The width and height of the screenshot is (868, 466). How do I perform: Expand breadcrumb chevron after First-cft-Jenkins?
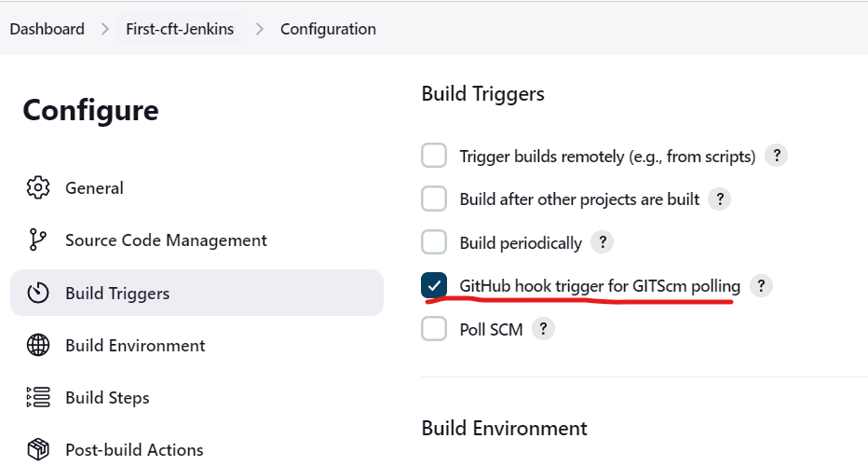pyautogui.click(x=260, y=29)
